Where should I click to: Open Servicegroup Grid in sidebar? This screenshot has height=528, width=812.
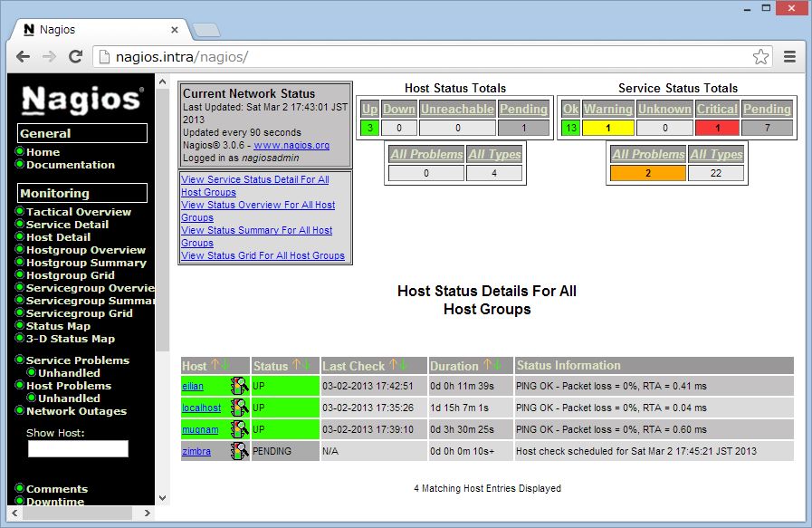click(80, 313)
